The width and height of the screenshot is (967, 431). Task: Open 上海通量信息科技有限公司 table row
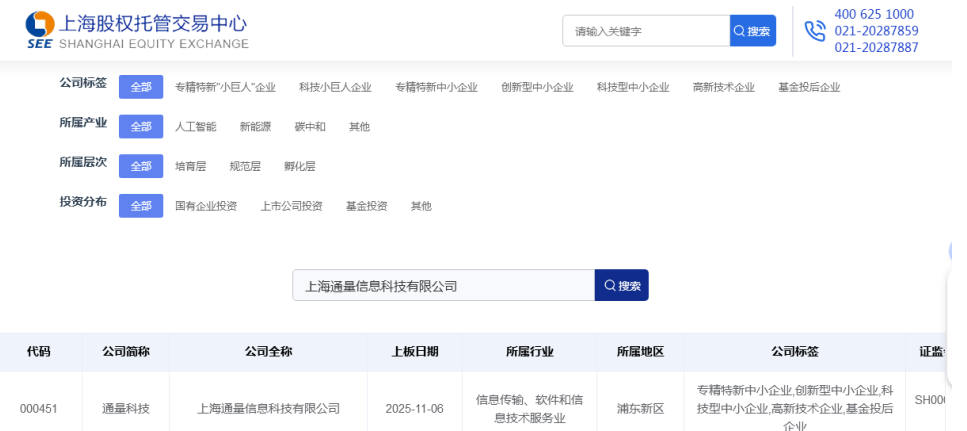268,408
